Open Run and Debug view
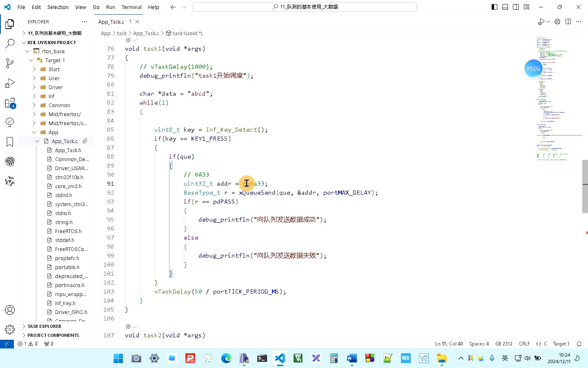This screenshot has height=368, width=588. (10, 83)
